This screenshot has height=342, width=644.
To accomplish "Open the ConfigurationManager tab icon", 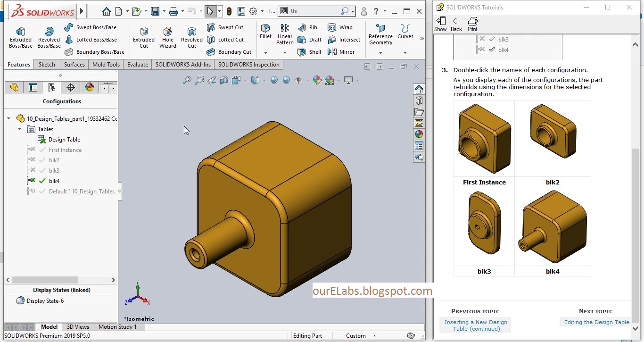I will click(x=52, y=87).
